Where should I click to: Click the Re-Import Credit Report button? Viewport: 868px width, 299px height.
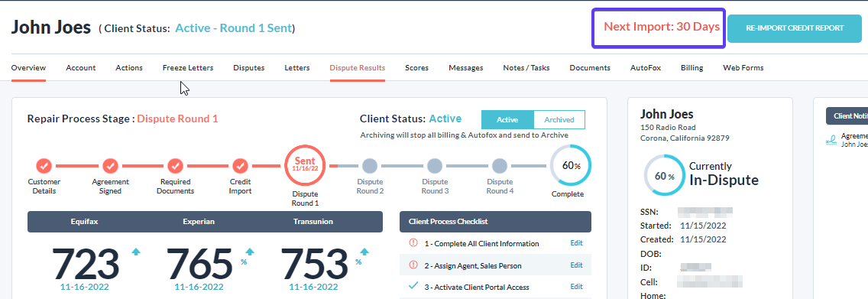(795, 29)
